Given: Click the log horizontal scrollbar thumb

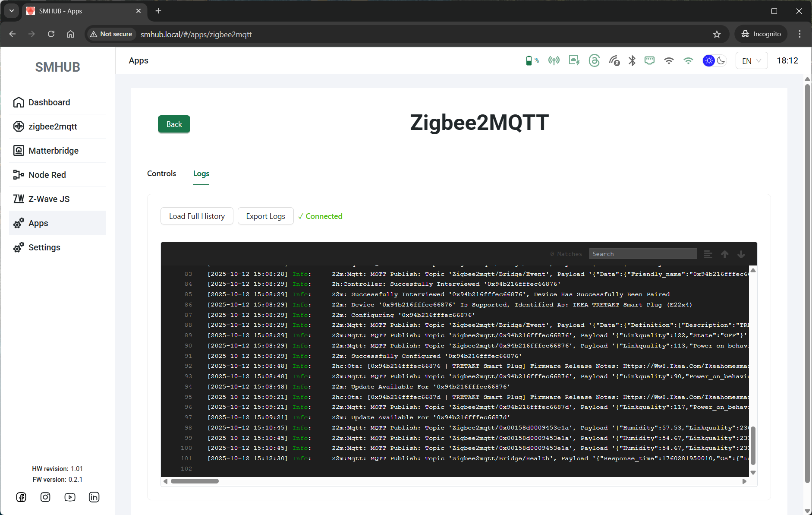Looking at the screenshot, I should pyautogui.click(x=195, y=481).
